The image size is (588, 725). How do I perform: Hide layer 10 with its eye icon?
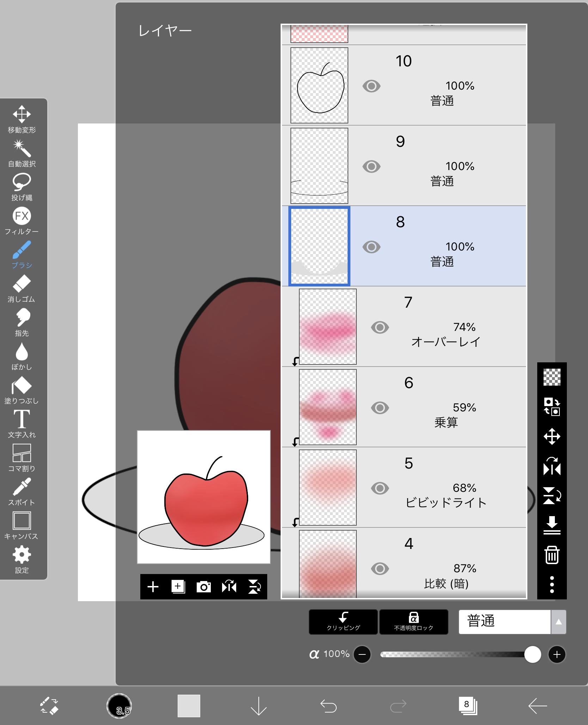[372, 86]
